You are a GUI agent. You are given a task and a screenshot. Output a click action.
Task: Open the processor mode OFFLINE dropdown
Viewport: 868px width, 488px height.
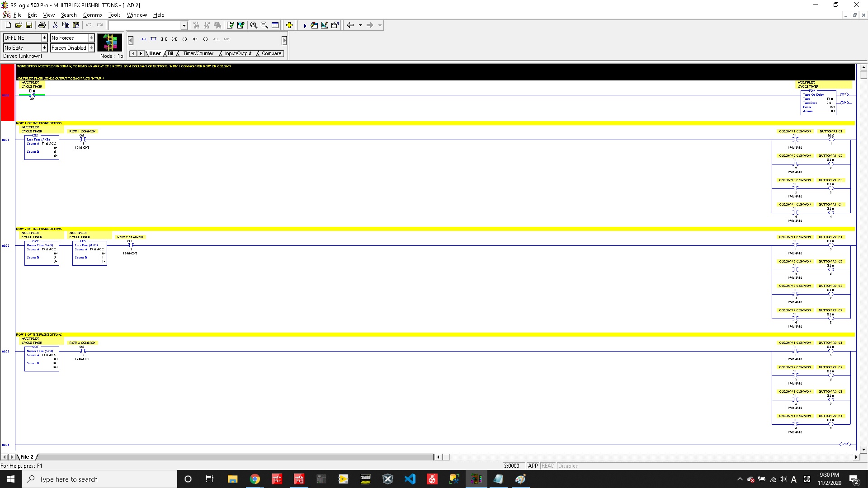point(44,38)
